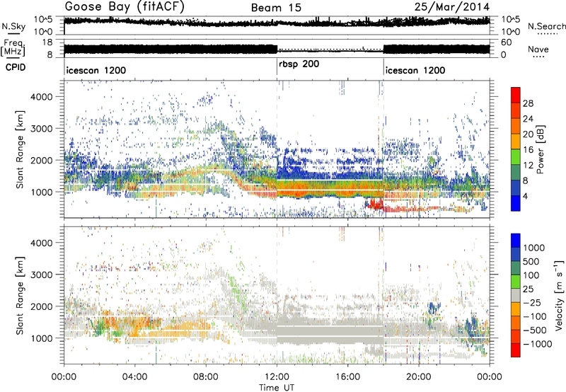Click the Nave legend label
This screenshot has height=392, width=566.
point(538,50)
